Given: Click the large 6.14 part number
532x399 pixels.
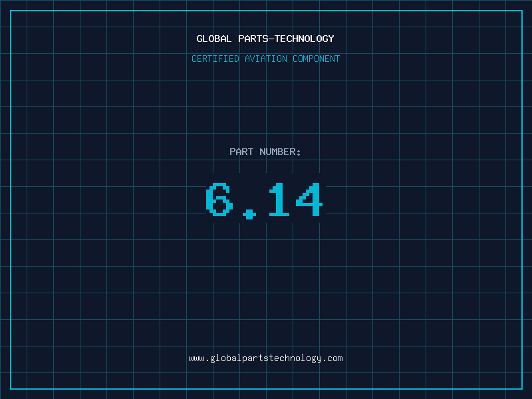Looking at the screenshot, I should coord(265,199).
